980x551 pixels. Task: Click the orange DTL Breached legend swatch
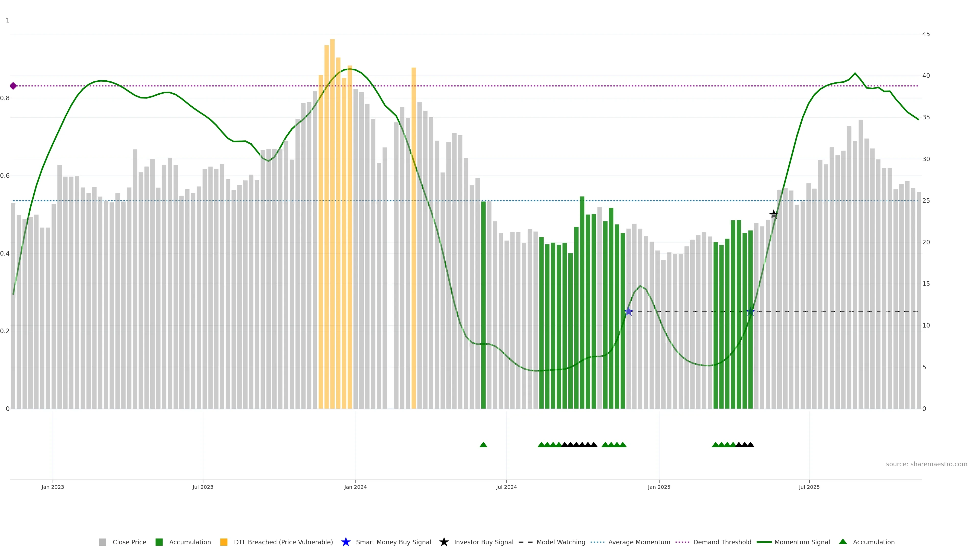224,542
